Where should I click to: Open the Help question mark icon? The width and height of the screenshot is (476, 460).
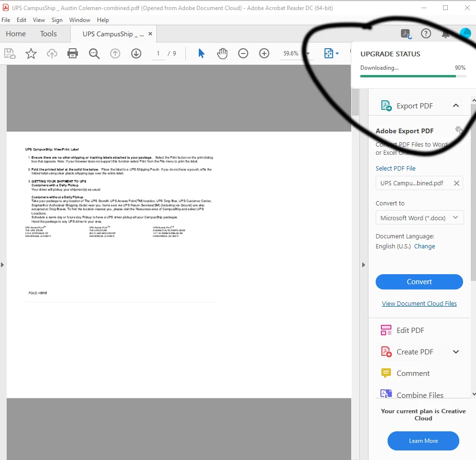[426, 33]
